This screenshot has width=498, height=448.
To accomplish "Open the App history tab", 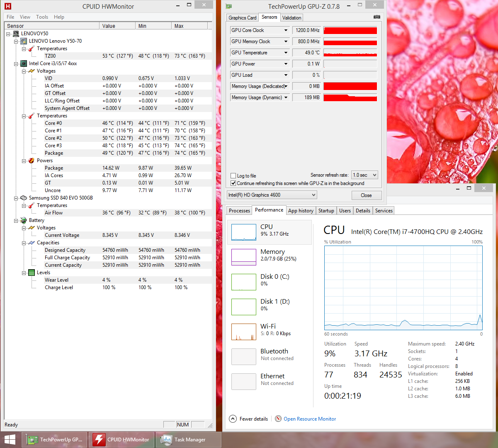I will (x=301, y=211).
